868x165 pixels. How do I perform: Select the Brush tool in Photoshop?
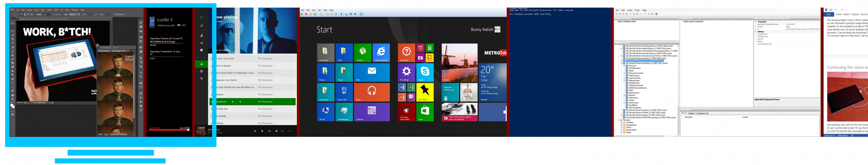click(13, 51)
